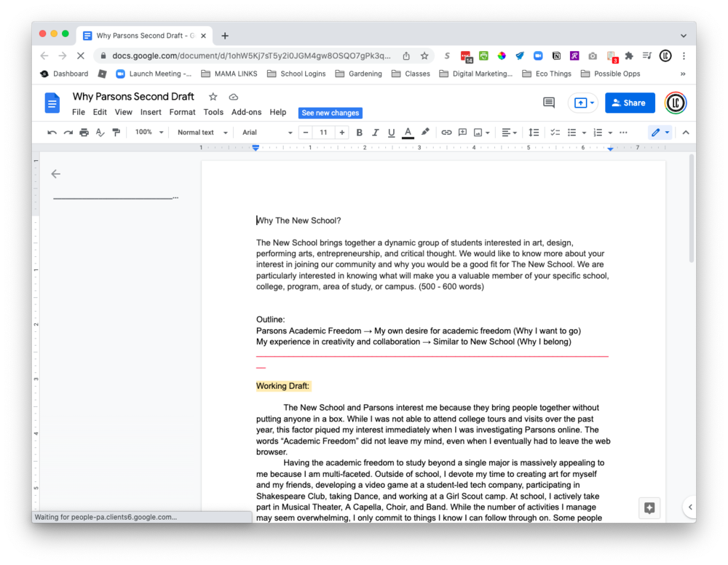The height and width of the screenshot is (565, 728).
Task: Apply a bulleted list
Action: point(572,133)
